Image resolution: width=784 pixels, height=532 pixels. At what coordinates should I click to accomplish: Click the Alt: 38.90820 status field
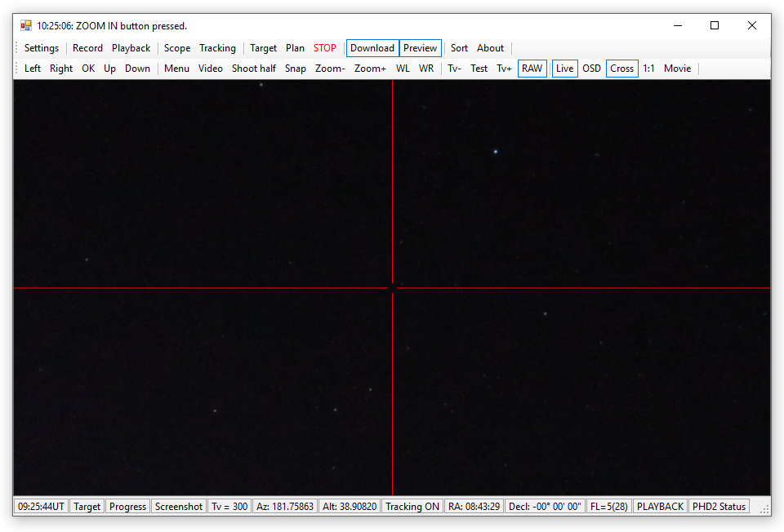coord(350,507)
